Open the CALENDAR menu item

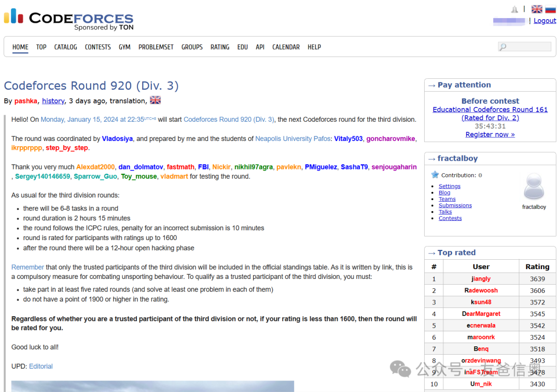(286, 47)
